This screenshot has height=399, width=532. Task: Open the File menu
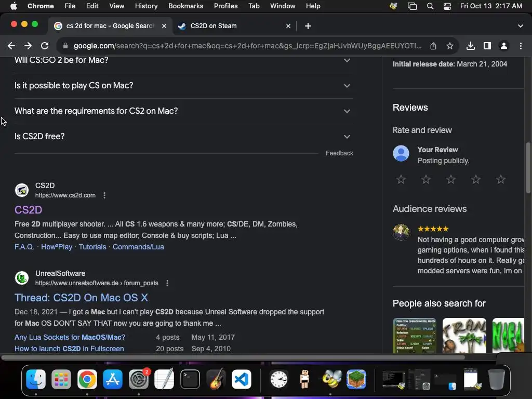pyautogui.click(x=70, y=6)
